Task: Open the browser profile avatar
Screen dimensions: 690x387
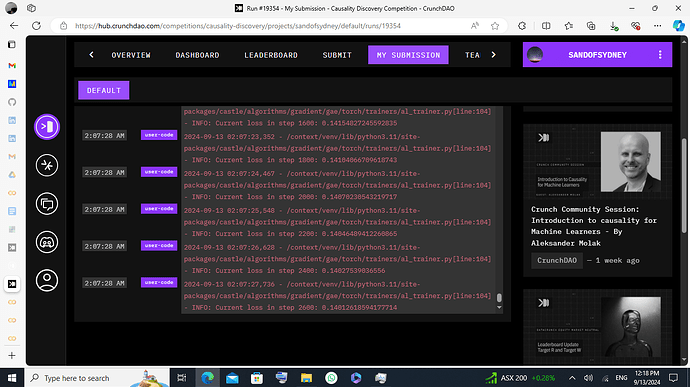Action: (x=11, y=8)
